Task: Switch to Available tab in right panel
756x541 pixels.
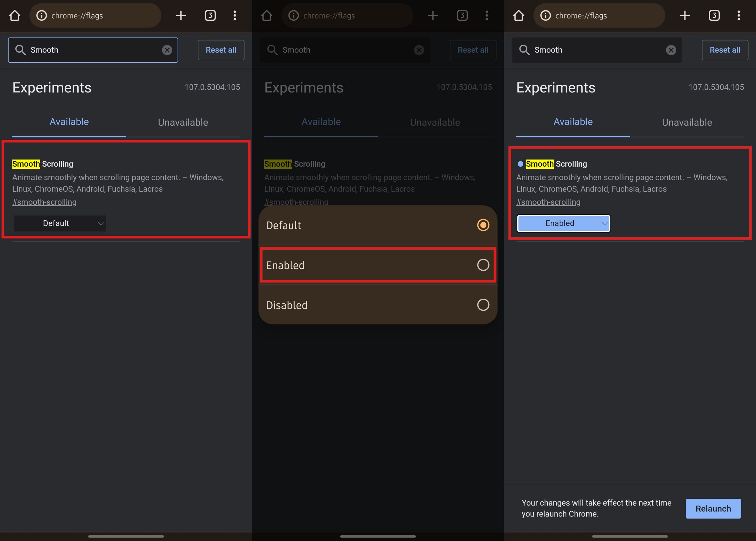Action: coord(573,122)
